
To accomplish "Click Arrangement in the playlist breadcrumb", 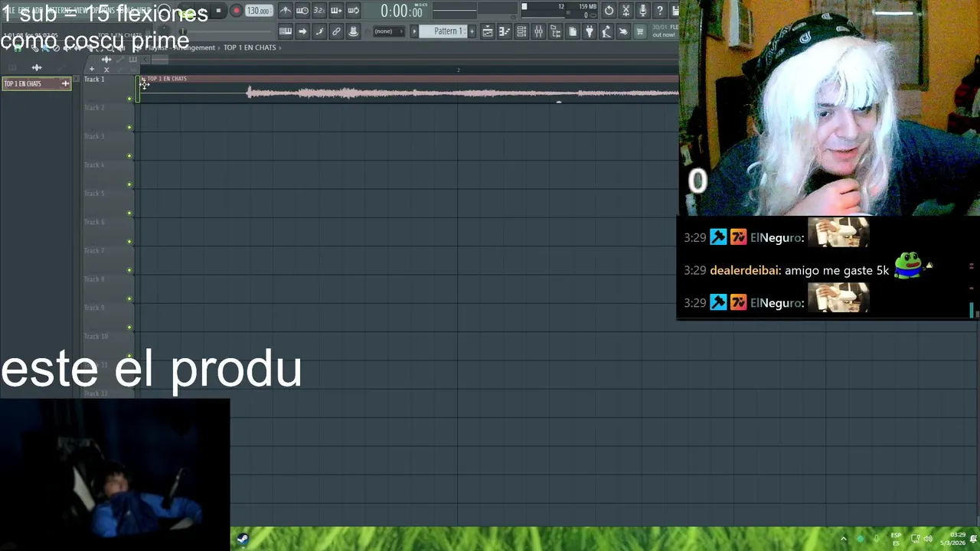I will click(194, 47).
